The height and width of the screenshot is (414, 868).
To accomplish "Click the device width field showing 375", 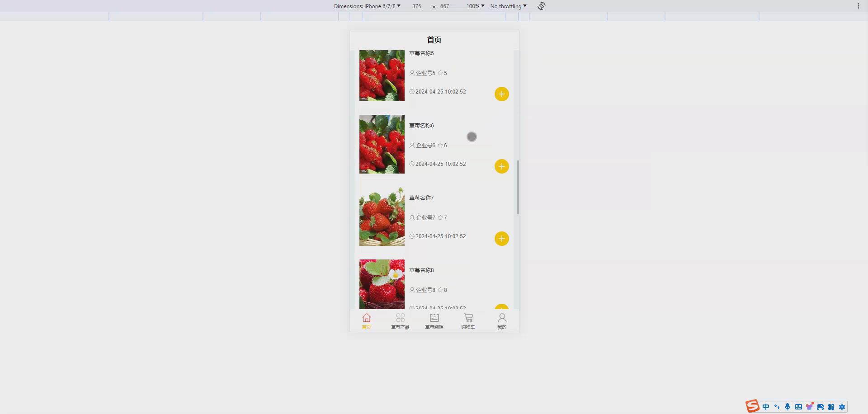I will click(x=416, y=6).
